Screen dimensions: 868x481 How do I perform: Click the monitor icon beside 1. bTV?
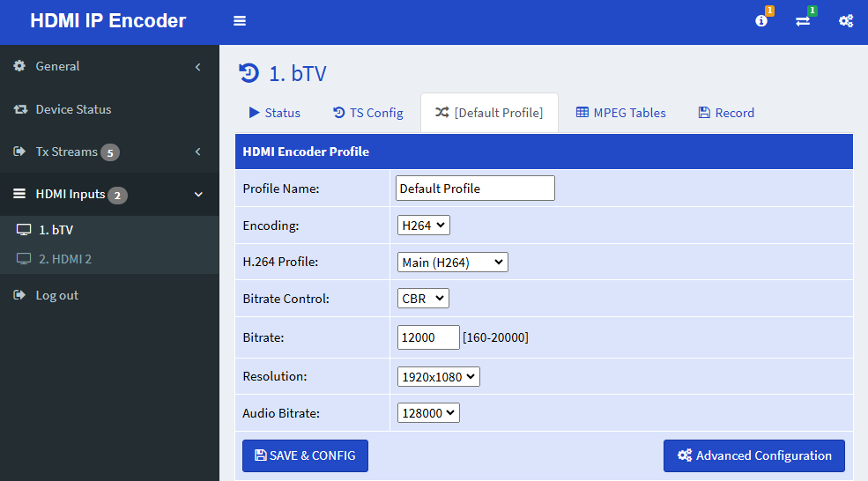tap(24, 230)
